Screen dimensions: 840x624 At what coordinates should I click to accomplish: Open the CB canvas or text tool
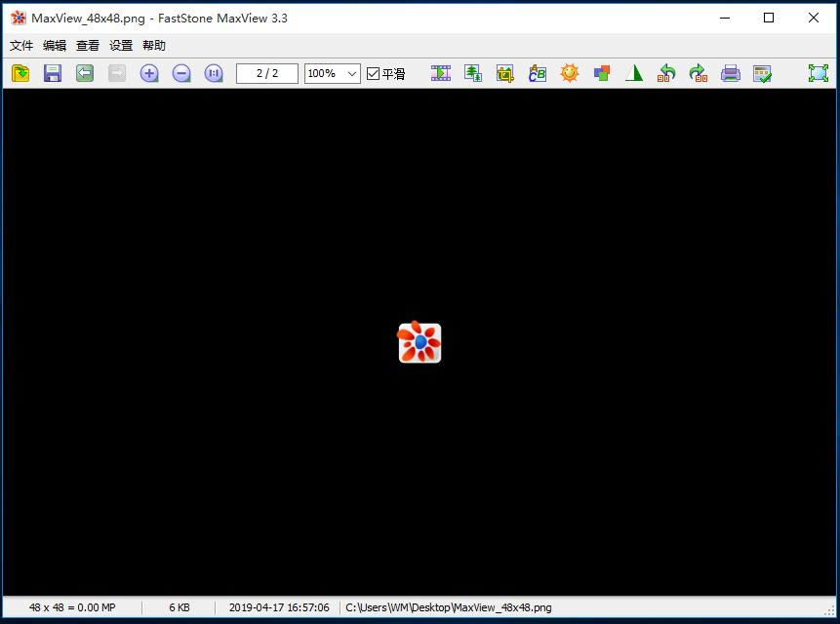click(538, 73)
